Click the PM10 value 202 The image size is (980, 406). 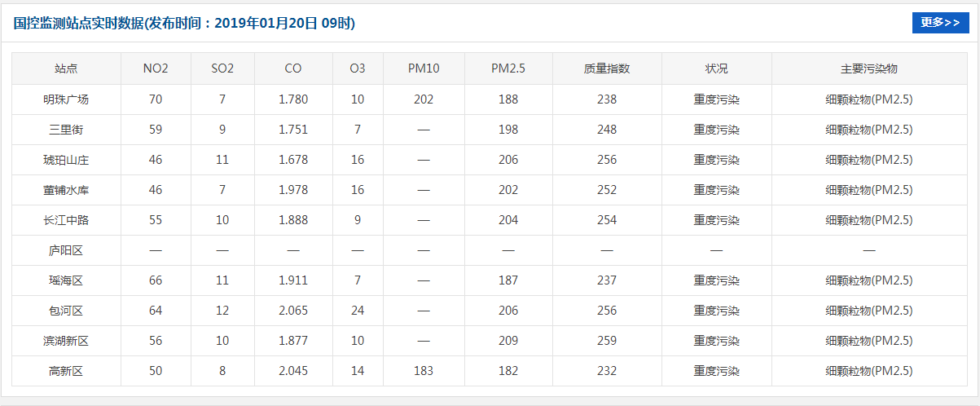tap(424, 99)
